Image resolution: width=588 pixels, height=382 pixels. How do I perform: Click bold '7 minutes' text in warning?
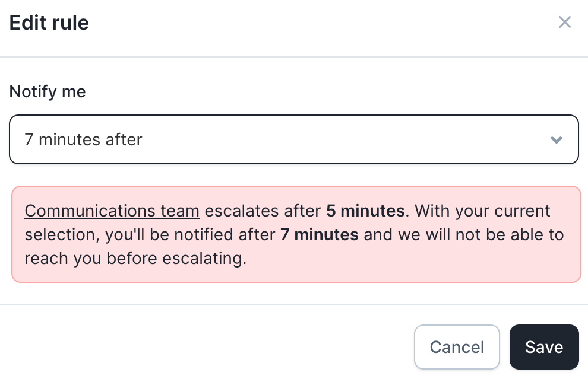pyautogui.click(x=320, y=235)
